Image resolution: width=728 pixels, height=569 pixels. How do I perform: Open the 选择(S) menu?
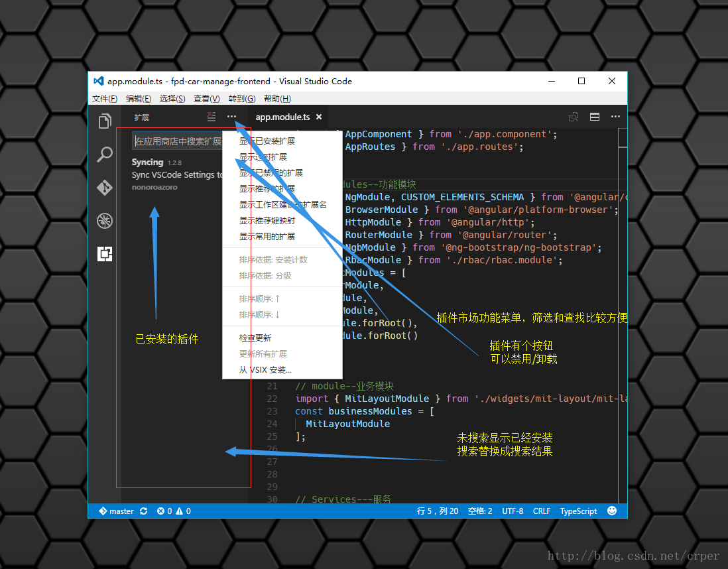coord(172,98)
